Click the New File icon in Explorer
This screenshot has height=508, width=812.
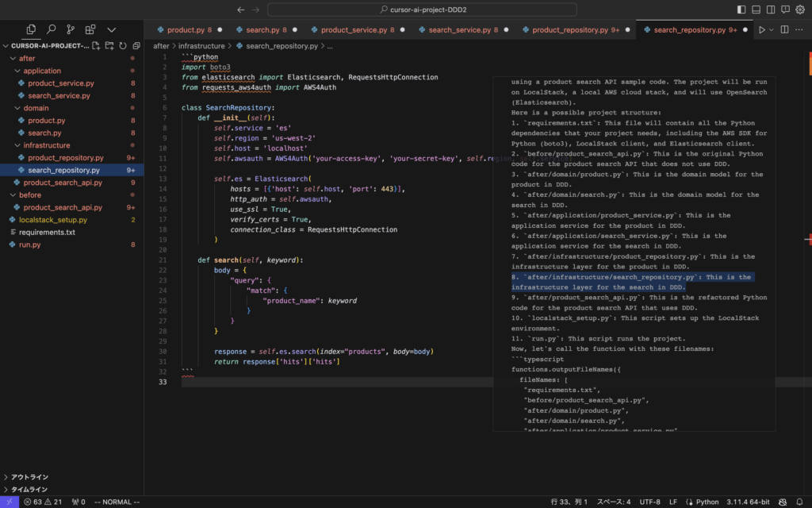point(96,45)
